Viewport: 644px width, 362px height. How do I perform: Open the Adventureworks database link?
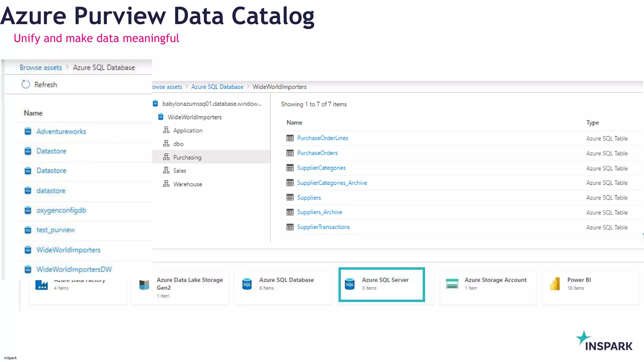click(61, 131)
